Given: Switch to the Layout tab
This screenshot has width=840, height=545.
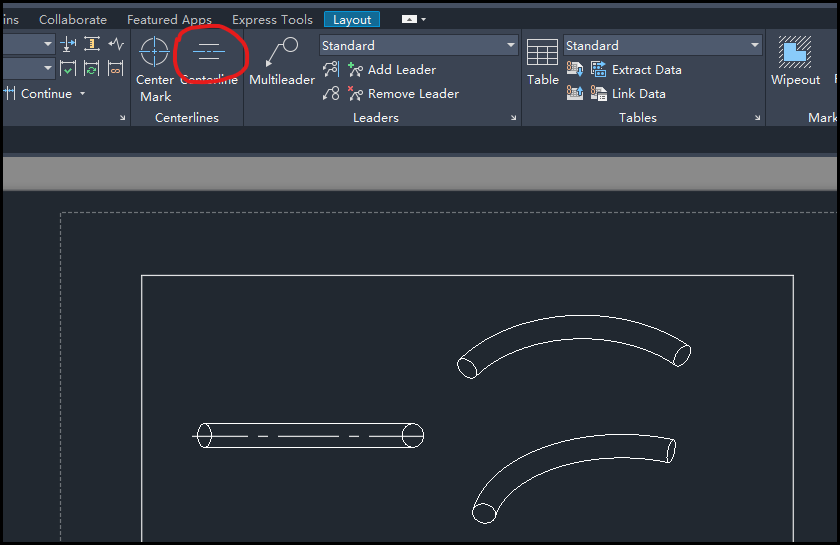Looking at the screenshot, I should (352, 20).
